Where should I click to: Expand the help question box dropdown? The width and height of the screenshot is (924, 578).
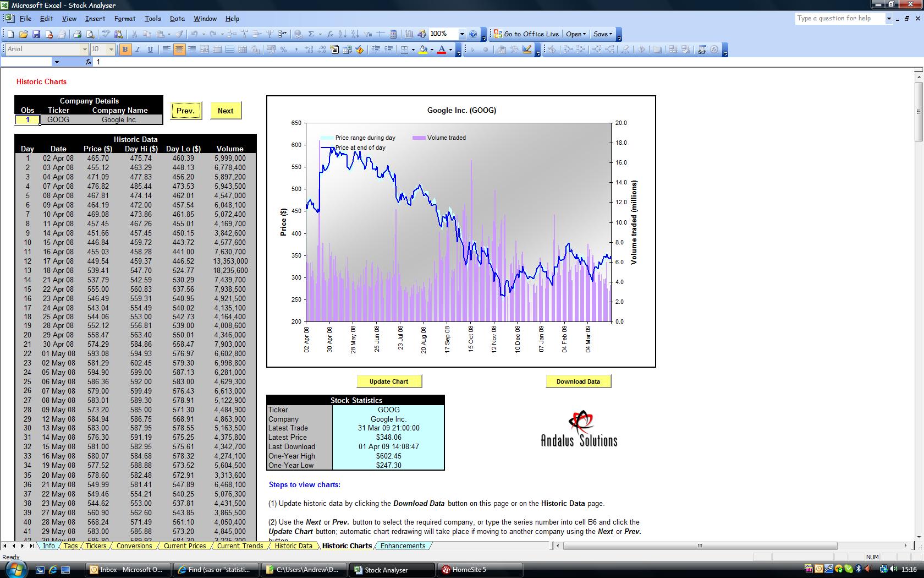(x=888, y=18)
